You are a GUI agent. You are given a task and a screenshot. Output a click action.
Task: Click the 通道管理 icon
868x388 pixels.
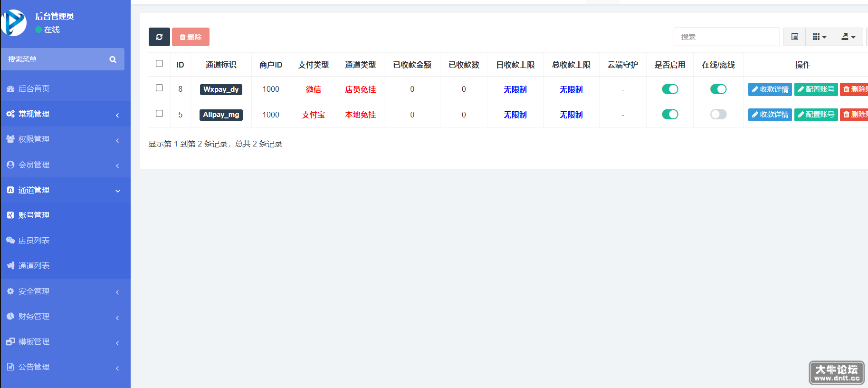click(x=10, y=190)
